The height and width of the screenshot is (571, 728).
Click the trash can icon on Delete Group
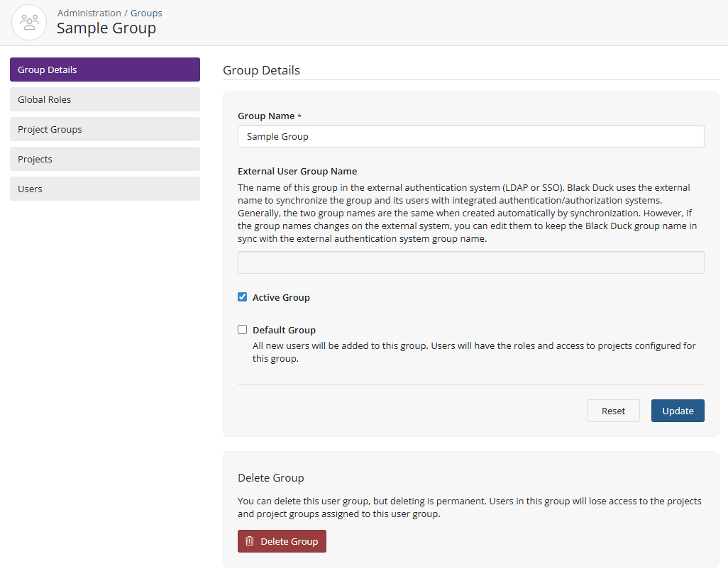pos(250,541)
